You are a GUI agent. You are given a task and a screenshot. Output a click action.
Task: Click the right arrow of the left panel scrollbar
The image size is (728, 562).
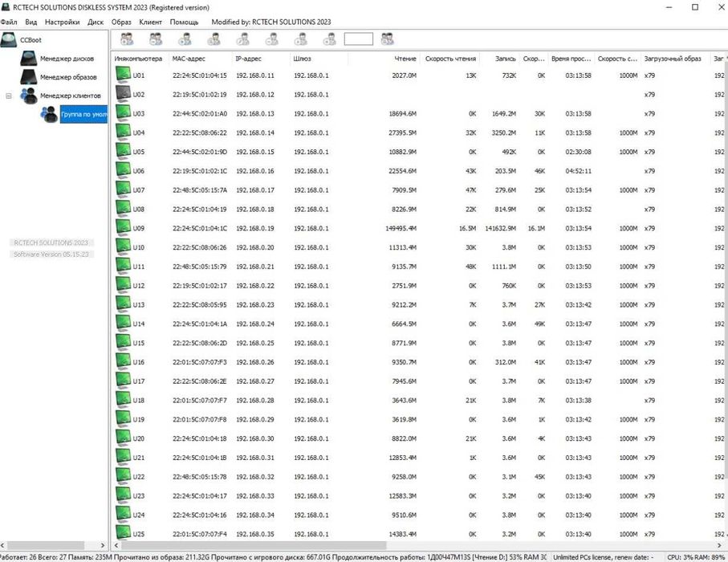point(103,545)
